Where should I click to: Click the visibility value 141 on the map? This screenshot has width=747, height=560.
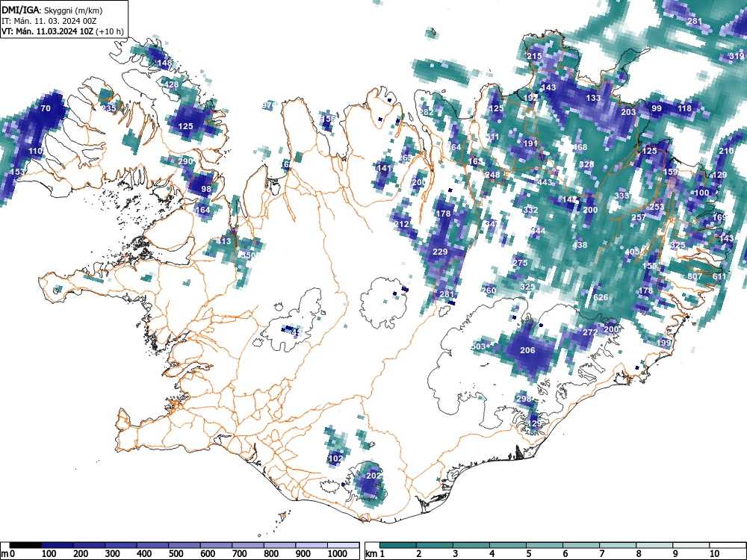pos(383,168)
